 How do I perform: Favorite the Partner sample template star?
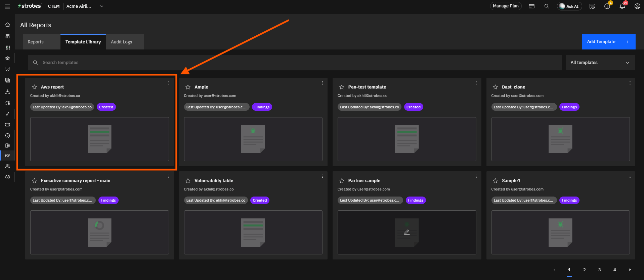pos(342,180)
